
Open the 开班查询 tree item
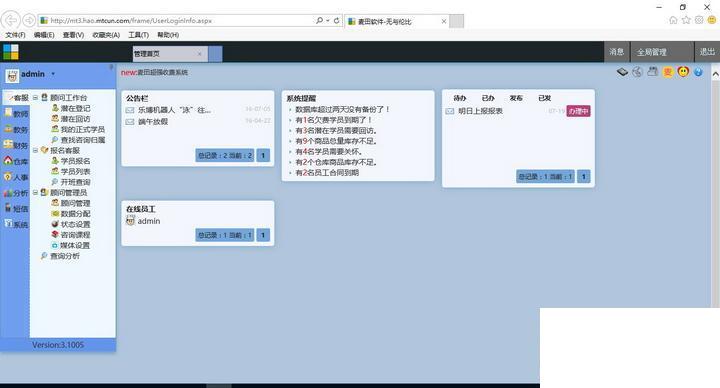[x=71, y=182]
